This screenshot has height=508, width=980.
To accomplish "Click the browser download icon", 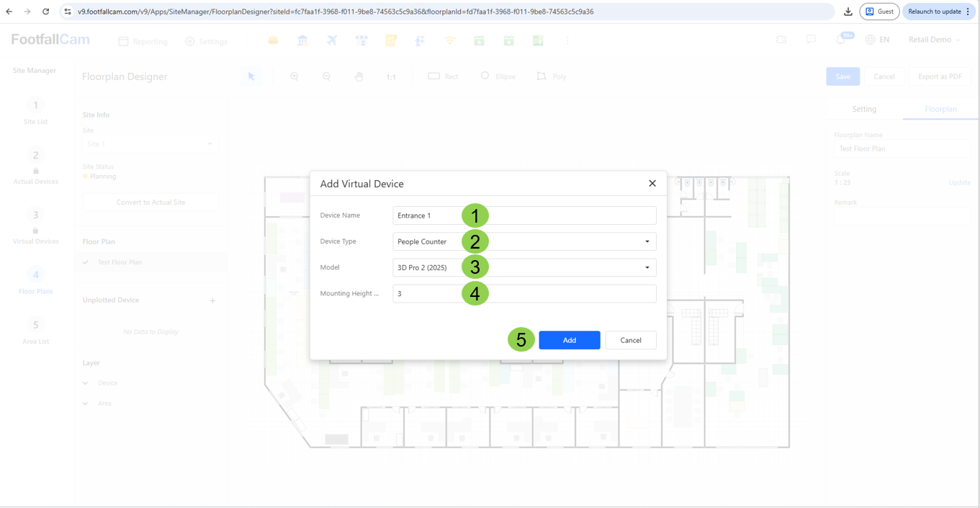I will [x=848, y=12].
